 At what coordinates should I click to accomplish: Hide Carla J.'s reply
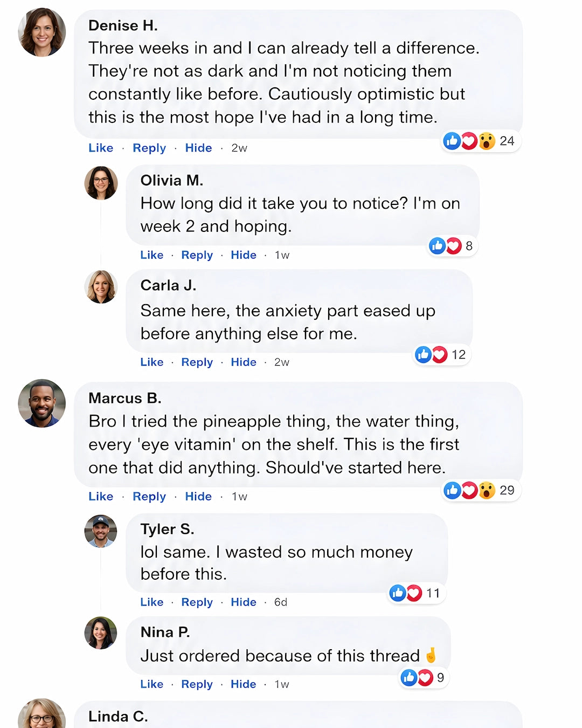[x=244, y=362]
